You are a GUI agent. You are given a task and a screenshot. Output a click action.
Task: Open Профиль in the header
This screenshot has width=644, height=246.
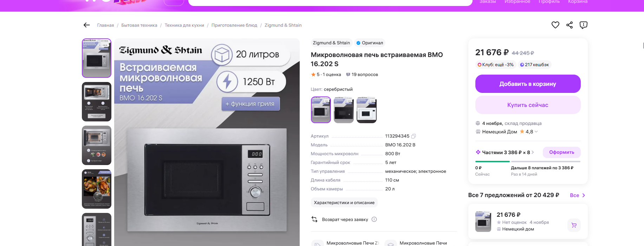coord(549,2)
